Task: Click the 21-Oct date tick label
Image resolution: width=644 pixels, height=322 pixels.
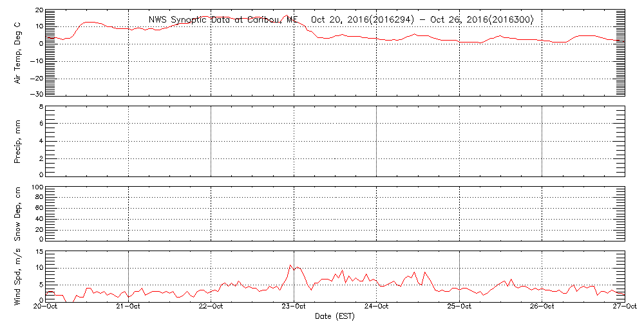Action: pyautogui.click(x=129, y=307)
